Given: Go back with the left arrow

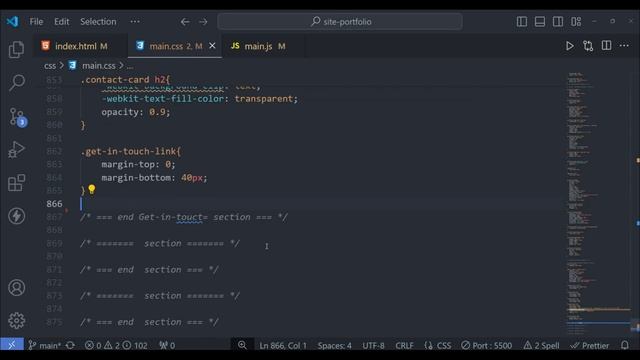Looking at the screenshot, I should click(185, 22).
